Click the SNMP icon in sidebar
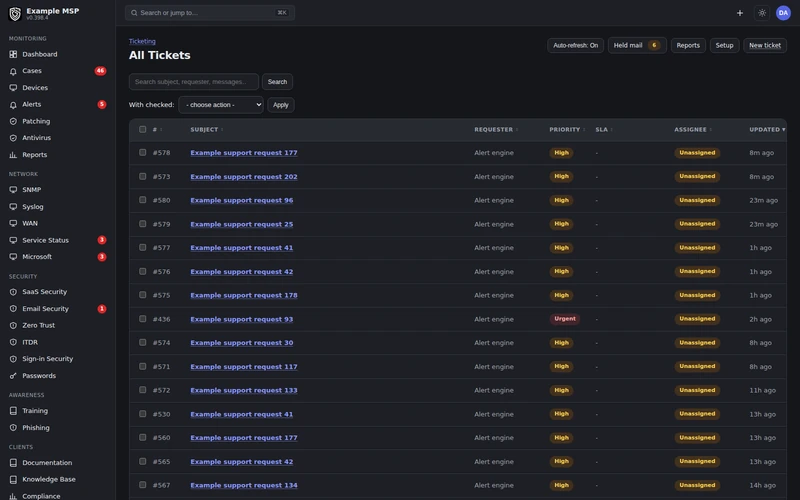This screenshot has height=500, width=800. [x=13, y=190]
